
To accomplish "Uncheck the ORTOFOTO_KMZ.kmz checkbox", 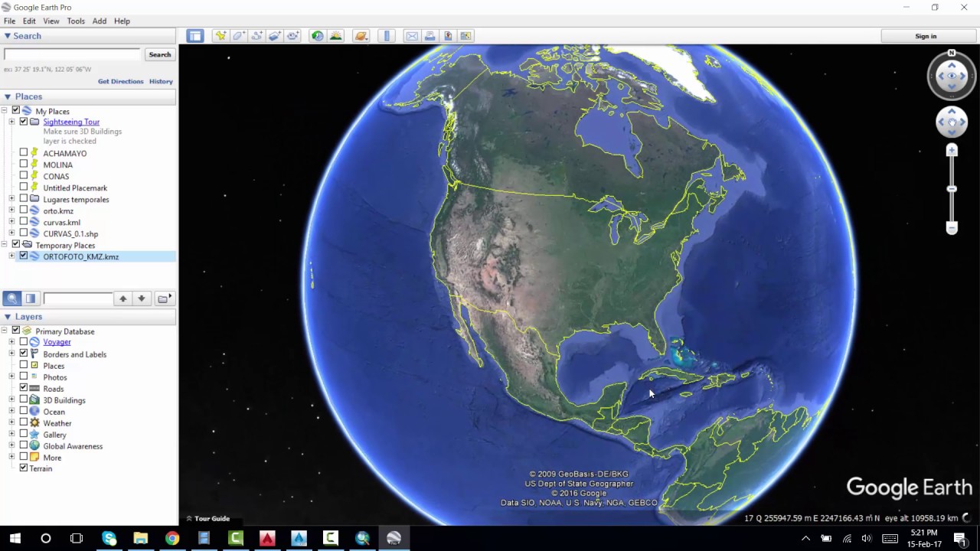I will tap(24, 256).
